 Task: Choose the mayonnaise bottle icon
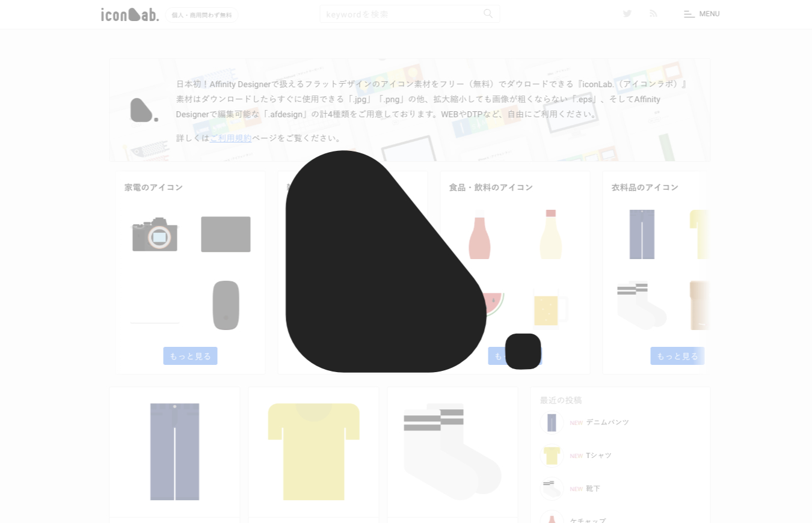[550, 235]
